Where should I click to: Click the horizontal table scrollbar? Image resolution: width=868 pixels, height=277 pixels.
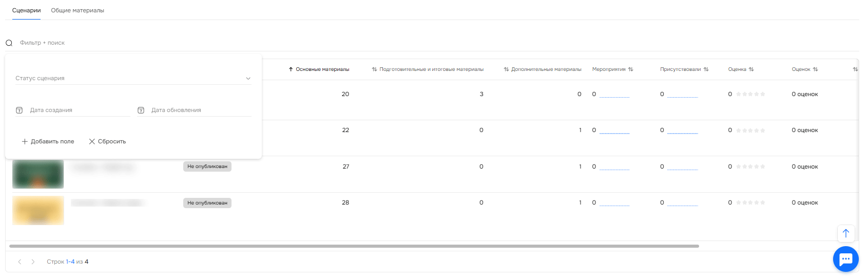(354, 246)
